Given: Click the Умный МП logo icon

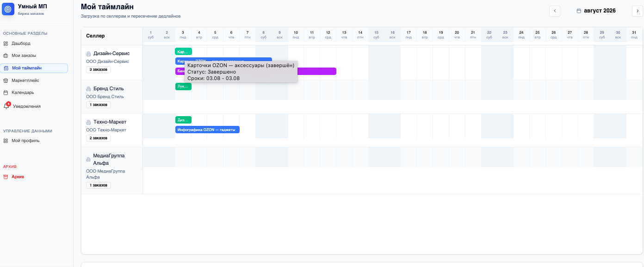Looking at the screenshot, I should pyautogui.click(x=8, y=9).
